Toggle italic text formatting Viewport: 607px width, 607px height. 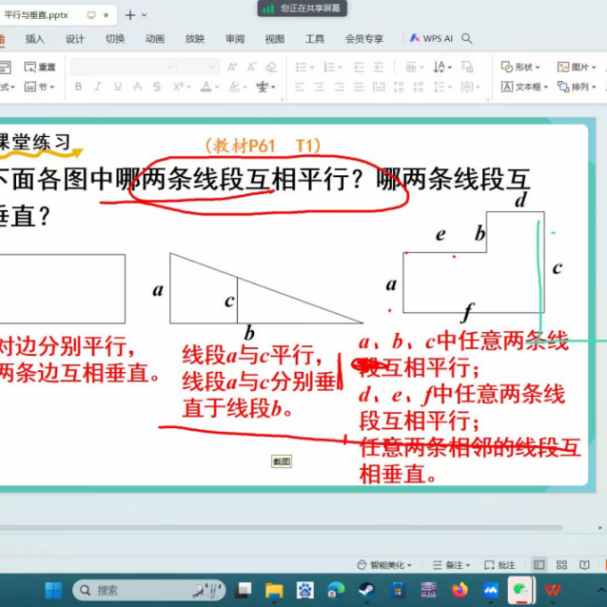[97, 87]
